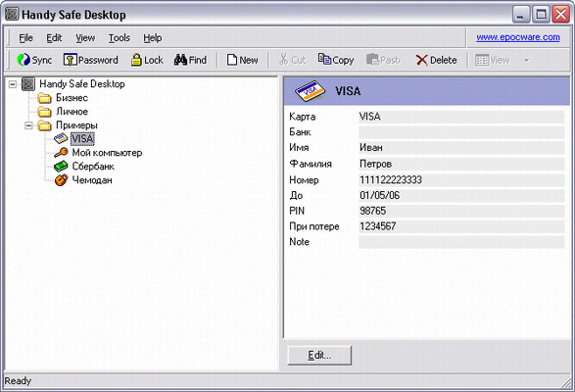Collapse the Handy Safe Desktop root node

click(13, 84)
